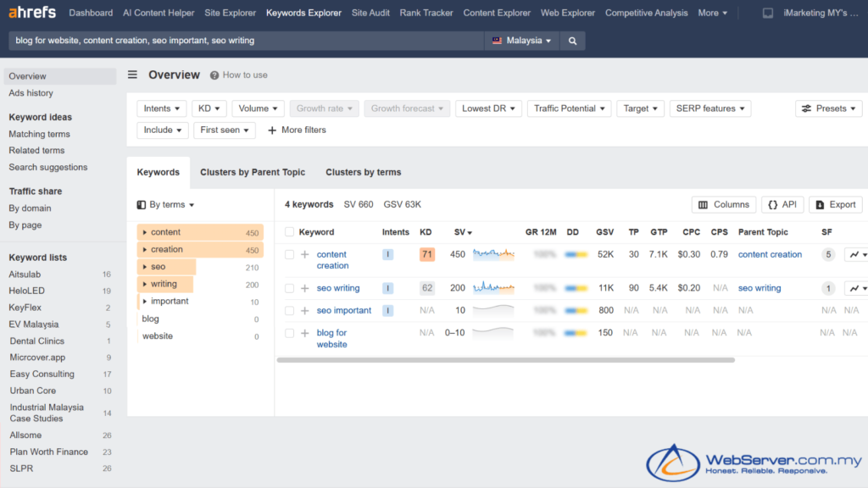868x488 pixels.
Task: Check the seo writing row checkbox
Action: click(x=289, y=288)
